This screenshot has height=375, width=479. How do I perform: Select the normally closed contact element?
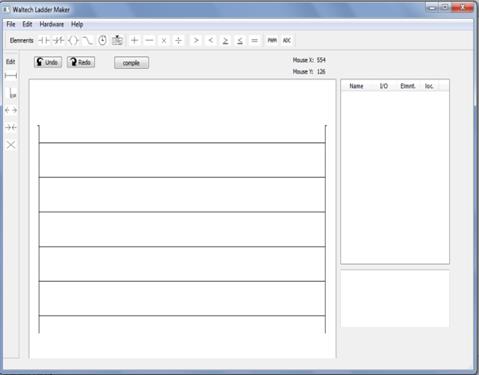click(x=59, y=41)
